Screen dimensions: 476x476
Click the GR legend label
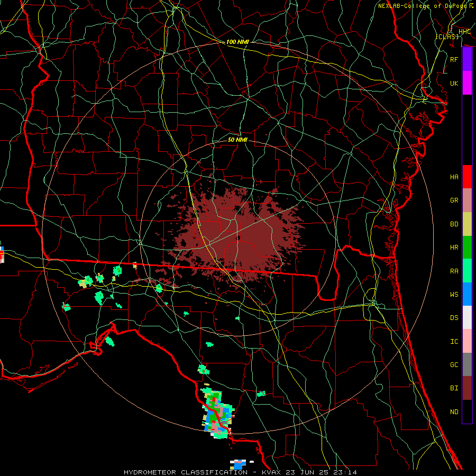pos(454,200)
